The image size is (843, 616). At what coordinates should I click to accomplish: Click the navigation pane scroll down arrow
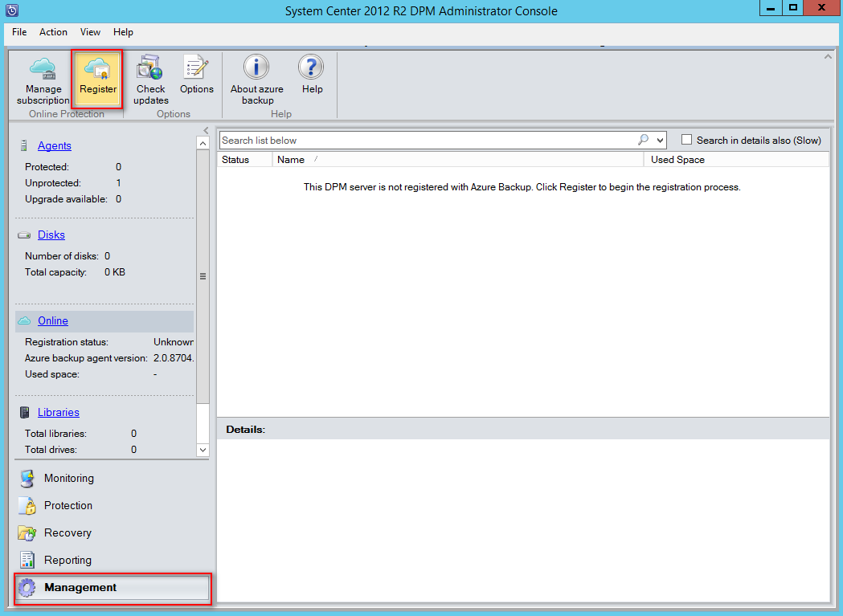click(203, 450)
